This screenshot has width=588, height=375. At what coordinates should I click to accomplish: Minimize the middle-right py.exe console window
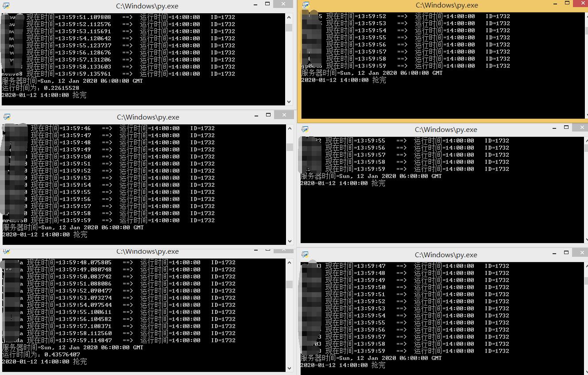click(x=555, y=128)
